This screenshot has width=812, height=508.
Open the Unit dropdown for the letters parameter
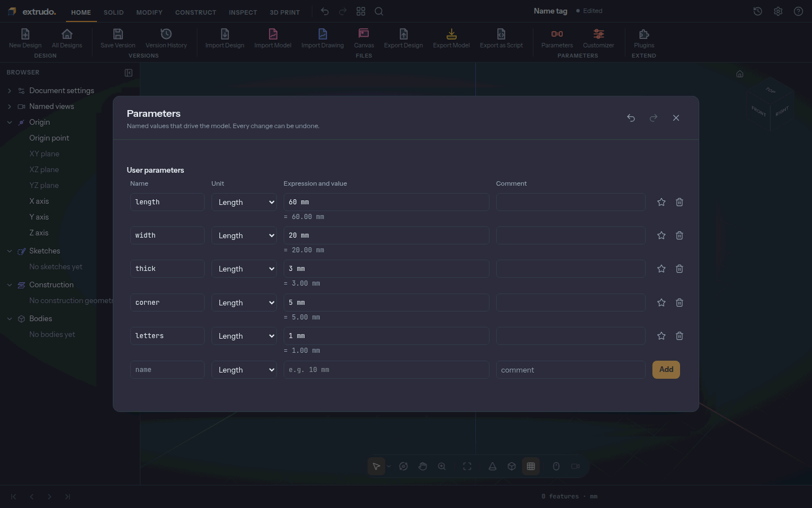point(244,336)
